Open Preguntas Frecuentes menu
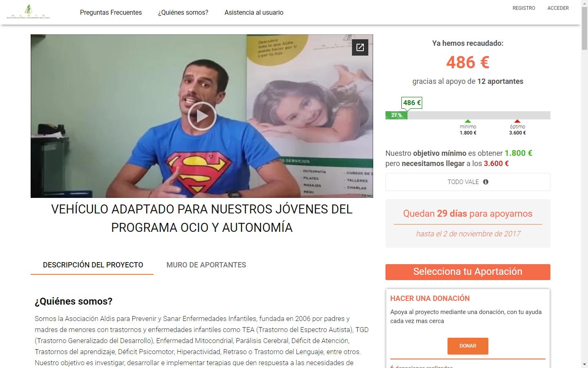Screen dimensions: 588x368 coord(111,12)
